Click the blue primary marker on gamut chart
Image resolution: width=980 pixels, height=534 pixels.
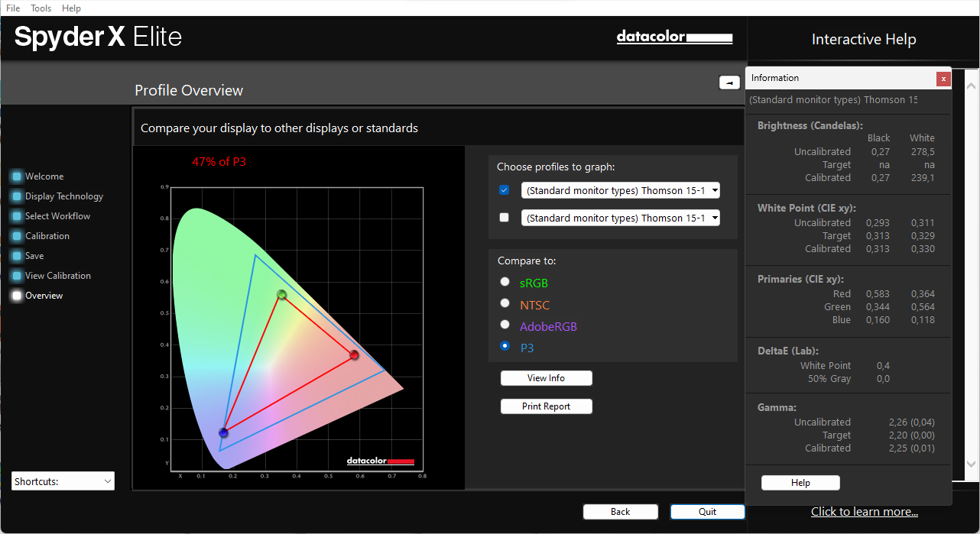point(223,433)
